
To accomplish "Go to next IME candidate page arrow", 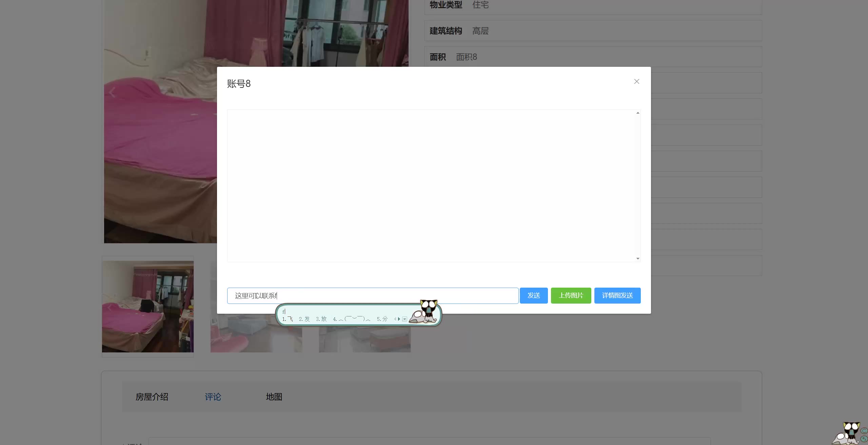I will (399, 319).
